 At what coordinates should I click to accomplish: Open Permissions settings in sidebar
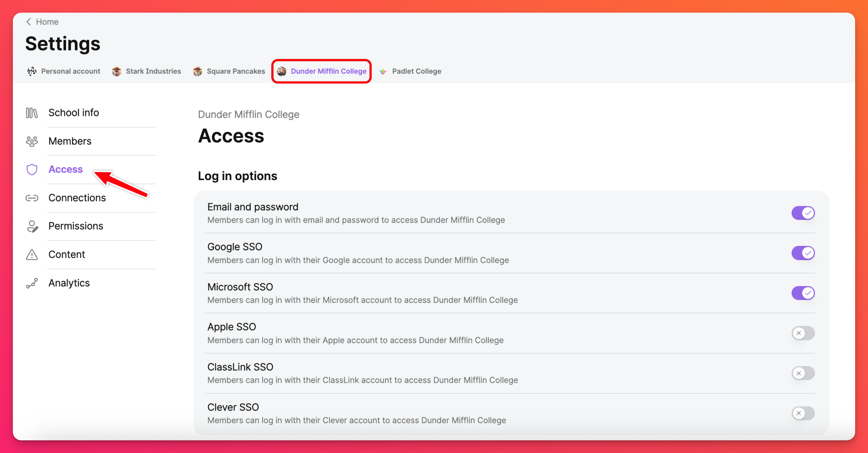point(76,226)
